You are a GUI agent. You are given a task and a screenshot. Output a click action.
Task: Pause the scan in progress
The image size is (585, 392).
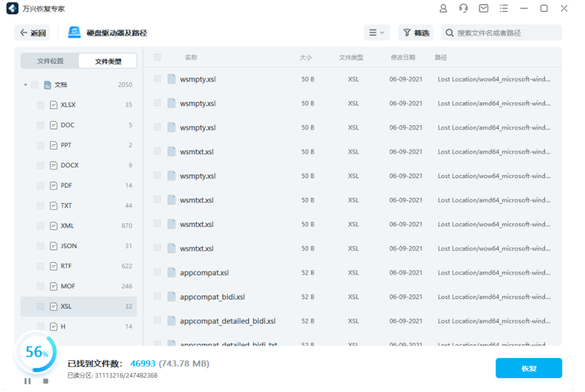[x=27, y=381]
